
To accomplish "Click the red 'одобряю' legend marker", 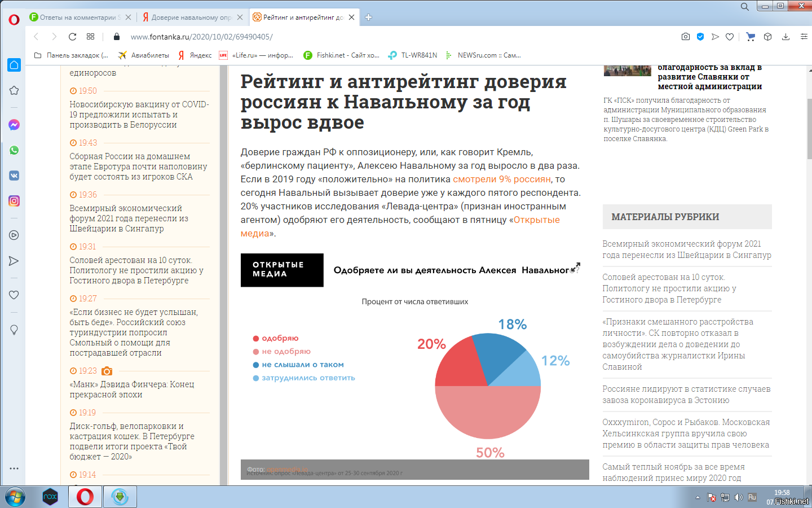I will [x=255, y=339].
